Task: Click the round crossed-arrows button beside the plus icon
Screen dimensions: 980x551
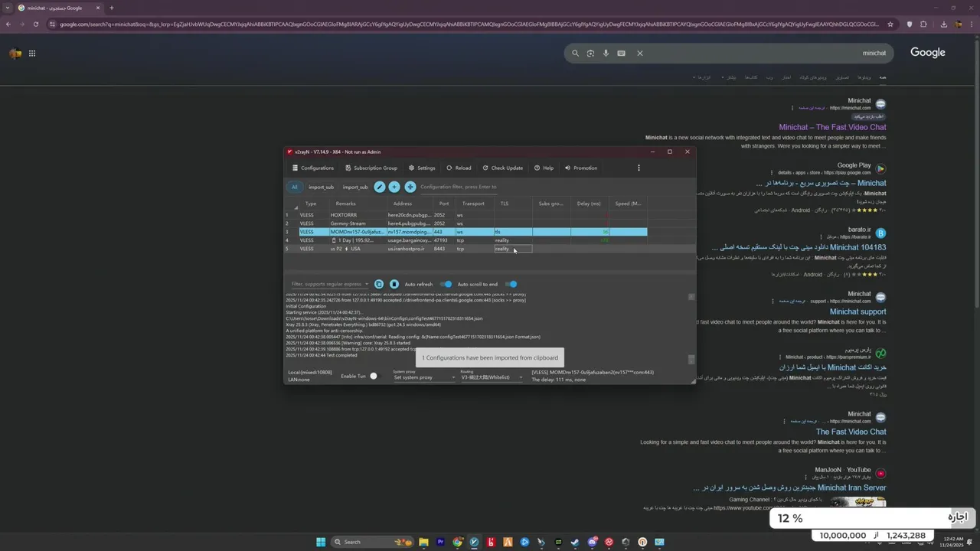Action: [410, 187]
